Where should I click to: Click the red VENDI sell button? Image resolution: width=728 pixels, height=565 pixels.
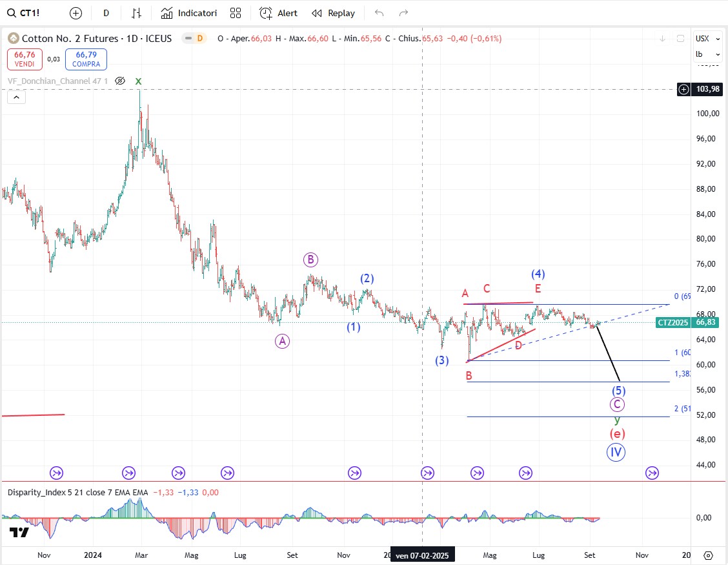(25, 59)
